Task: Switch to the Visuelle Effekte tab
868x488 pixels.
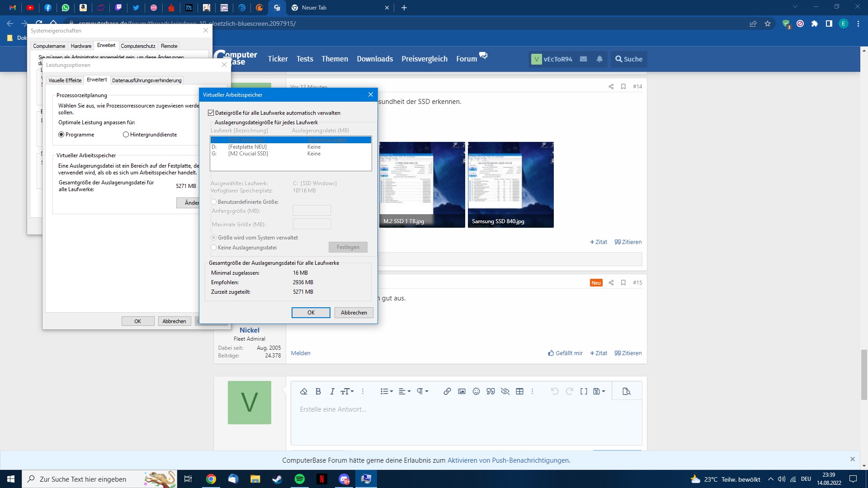Action: point(65,80)
